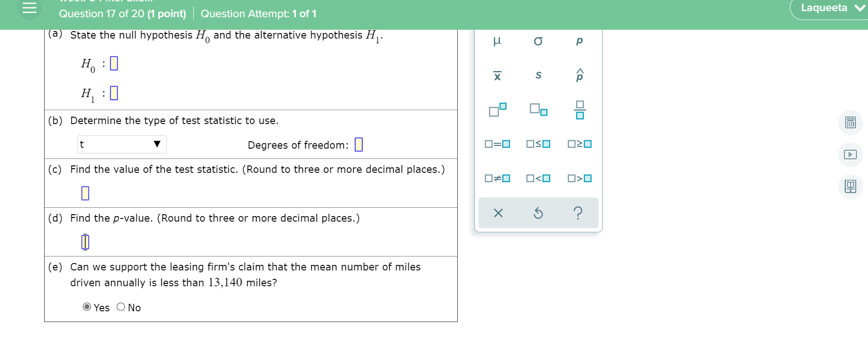Insert the not-equal relation template

point(497,178)
